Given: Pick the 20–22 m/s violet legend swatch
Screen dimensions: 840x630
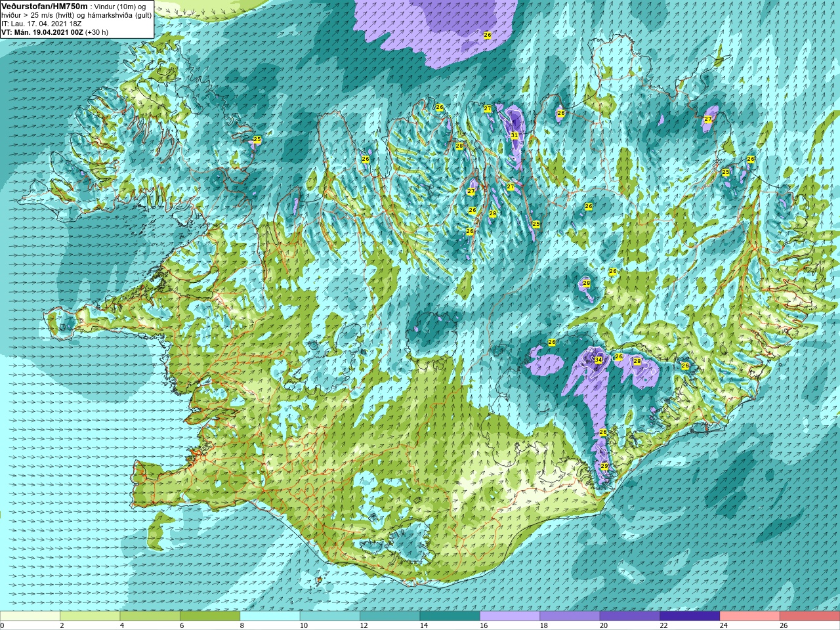Looking at the screenshot, I should click(x=630, y=616).
